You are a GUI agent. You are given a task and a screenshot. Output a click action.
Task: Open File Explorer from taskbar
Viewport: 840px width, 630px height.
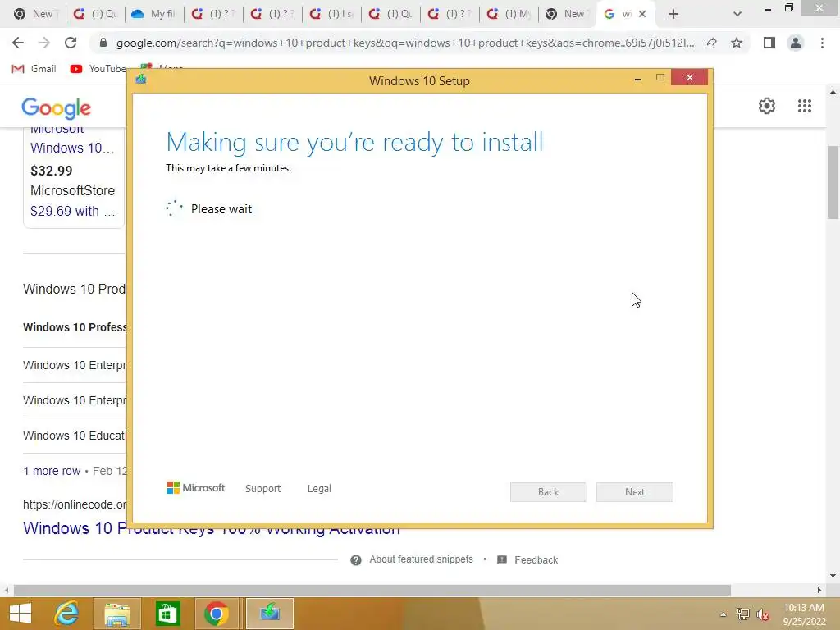pos(116,614)
